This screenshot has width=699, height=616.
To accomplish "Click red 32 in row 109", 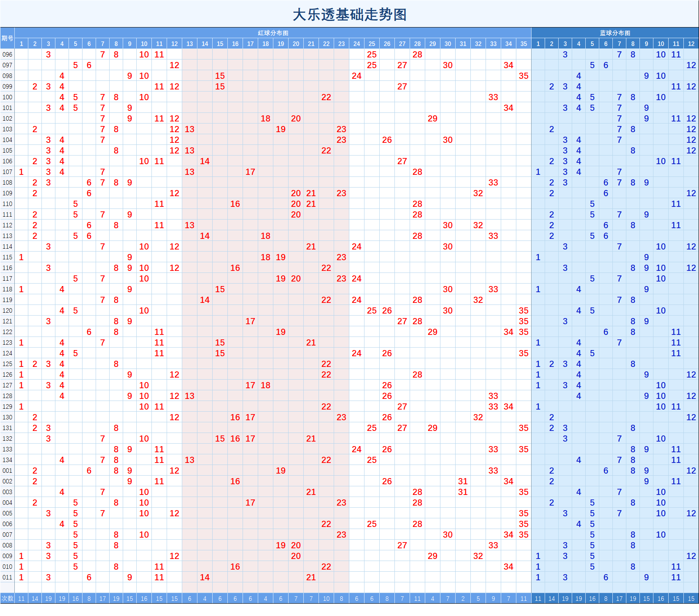I will pyautogui.click(x=478, y=193).
